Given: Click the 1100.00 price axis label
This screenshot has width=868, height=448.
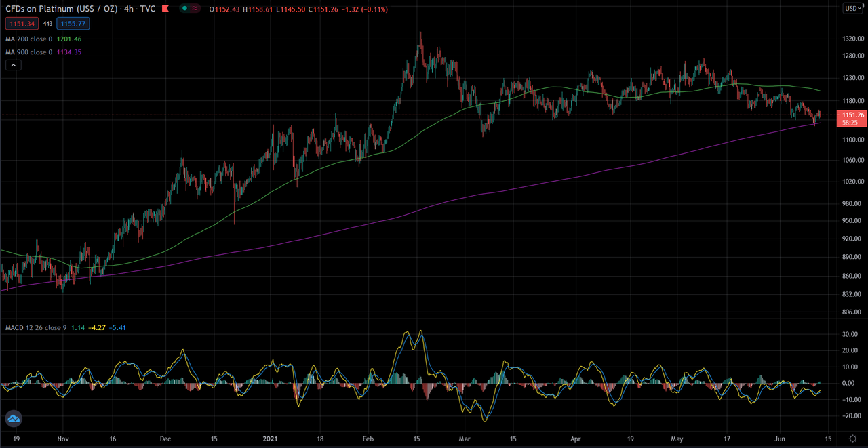Looking at the screenshot, I should tap(854, 139).
